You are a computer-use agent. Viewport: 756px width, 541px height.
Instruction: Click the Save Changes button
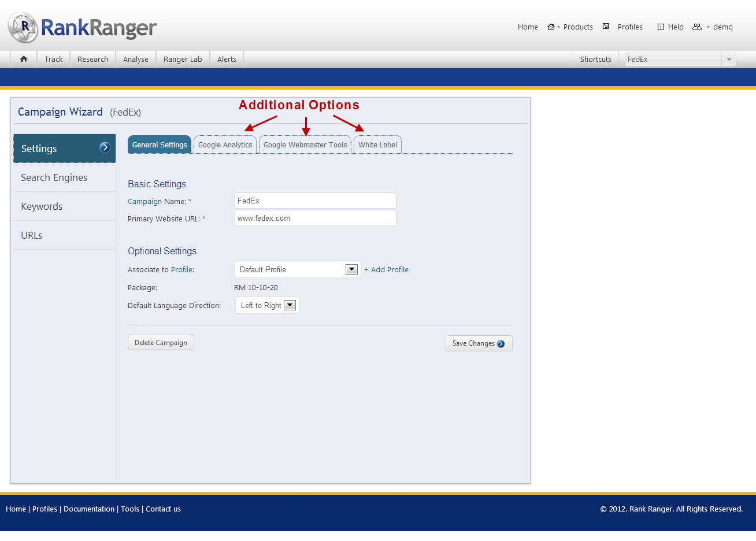479,343
